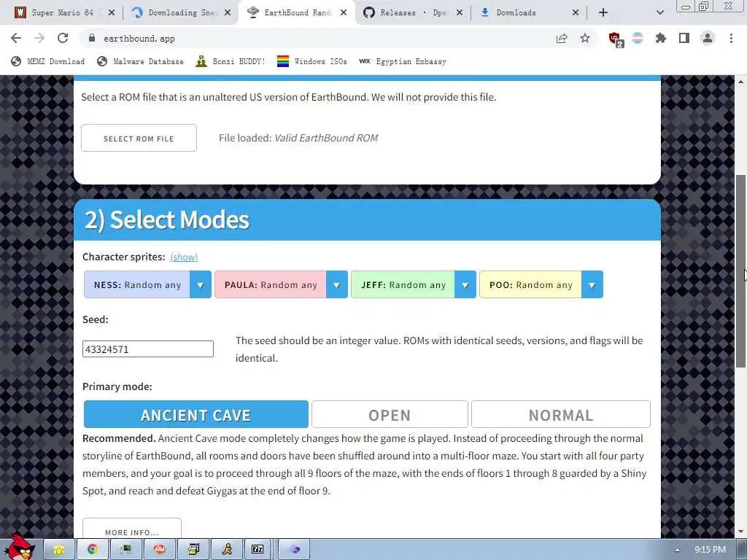
Task: Close the Downloads tab
Action: 576,12
